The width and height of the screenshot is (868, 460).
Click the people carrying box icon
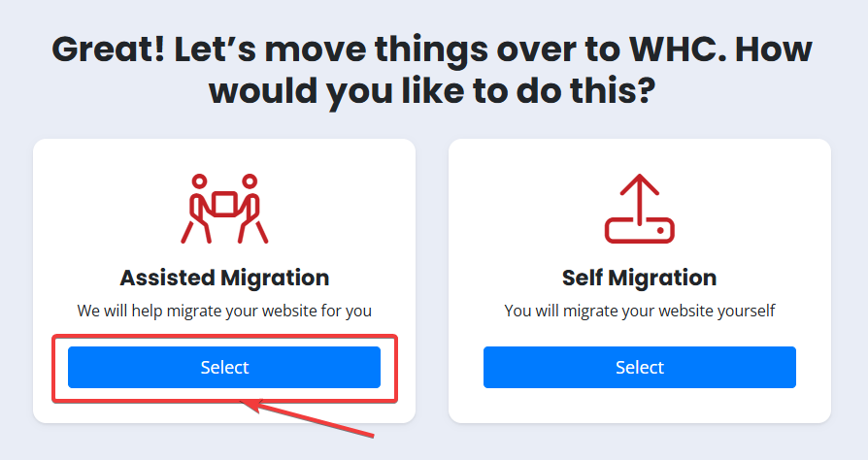(x=224, y=210)
